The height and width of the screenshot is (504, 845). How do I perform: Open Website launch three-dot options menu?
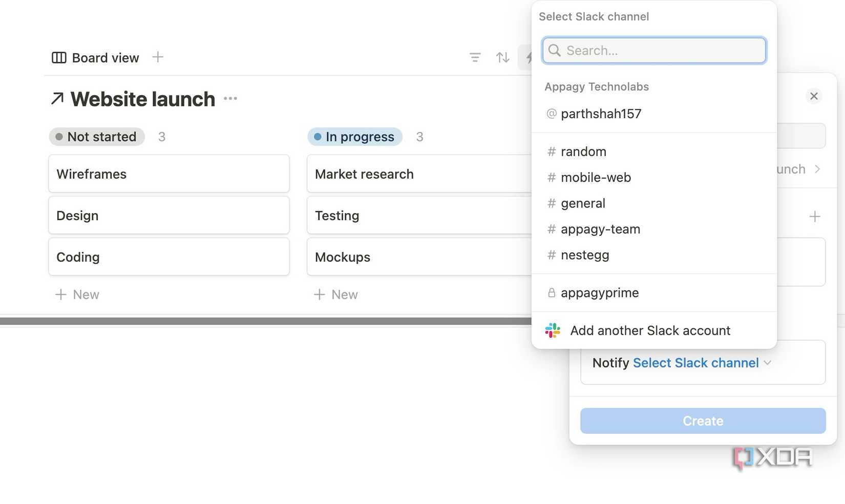[x=230, y=98]
